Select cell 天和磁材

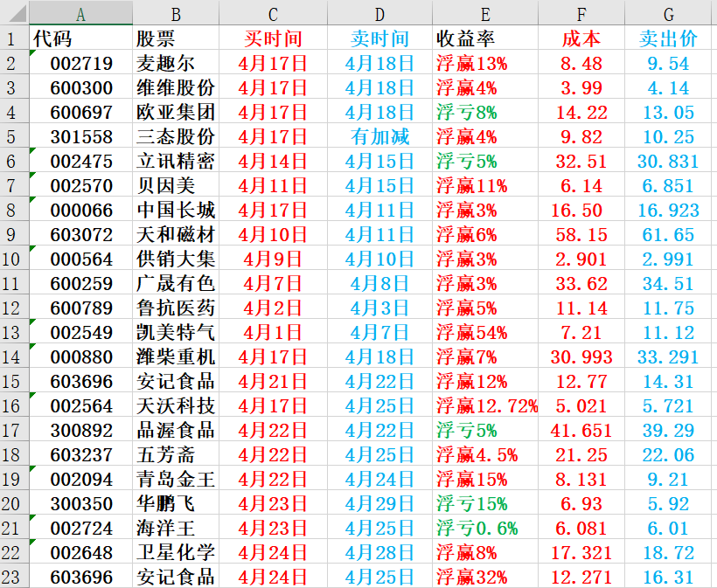click(176, 233)
